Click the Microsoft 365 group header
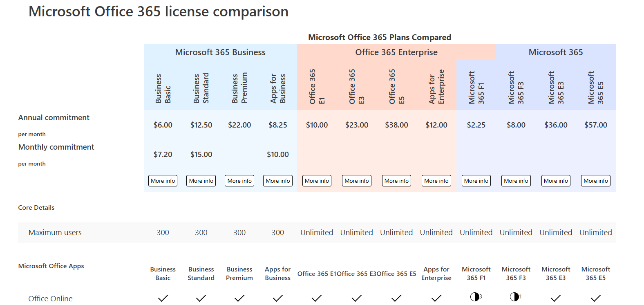 click(x=556, y=52)
